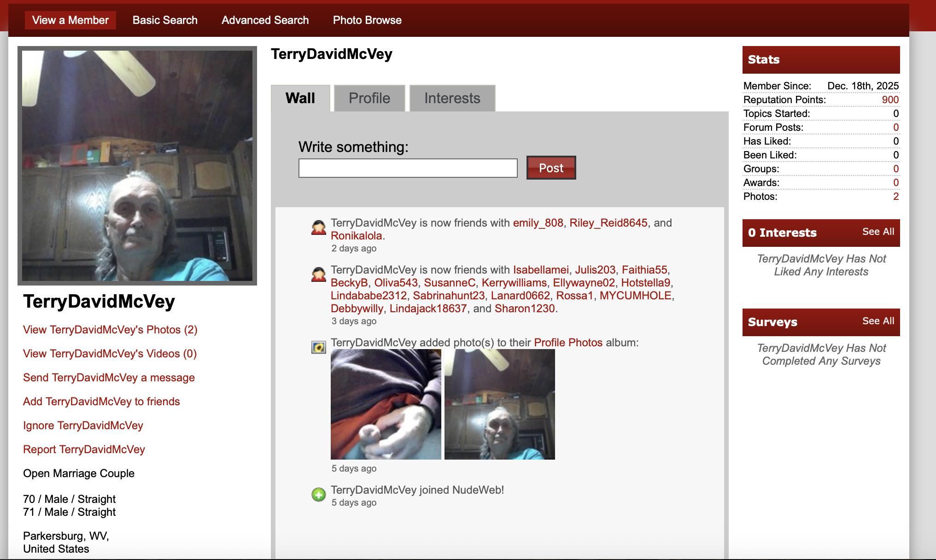The width and height of the screenshot is (936, 560).
Task: Open the Advanced Search page
Action: [x=265, y=20]
